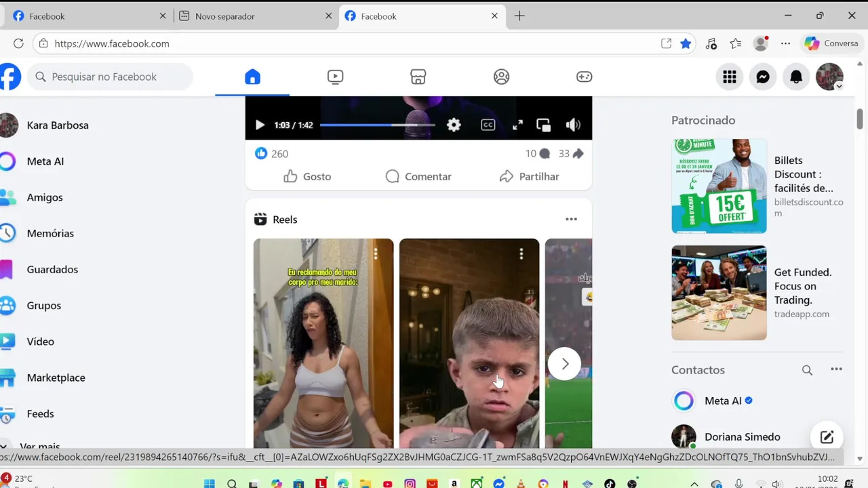The image size is (868, 488).
Task: Start a new message with compose button
Action: (x=827, y=437)
